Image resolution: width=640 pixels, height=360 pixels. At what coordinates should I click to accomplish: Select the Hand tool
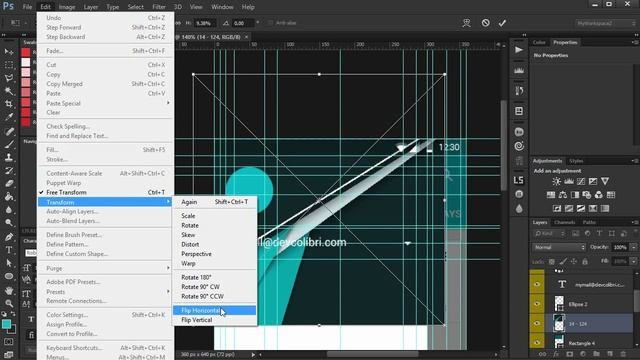(x=9, y=290)
